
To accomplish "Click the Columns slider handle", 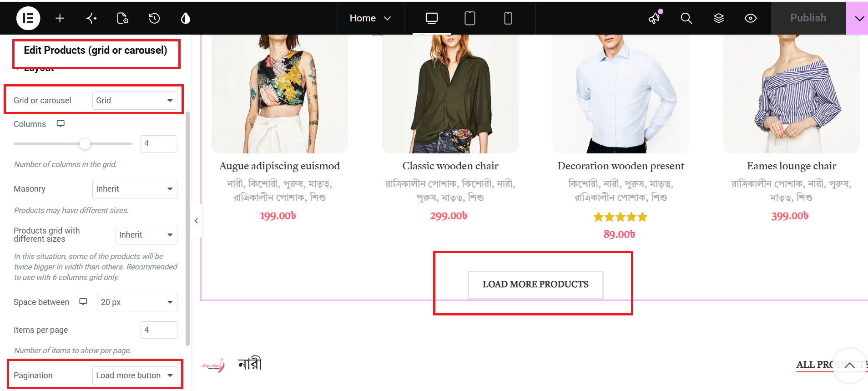I will click(85, 144).
